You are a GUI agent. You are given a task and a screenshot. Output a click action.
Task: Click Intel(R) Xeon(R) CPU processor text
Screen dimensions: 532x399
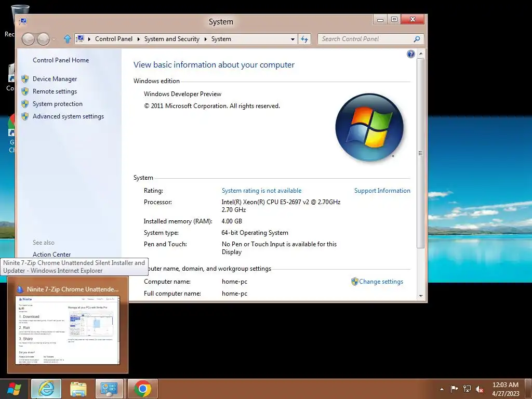click(281, 206)
